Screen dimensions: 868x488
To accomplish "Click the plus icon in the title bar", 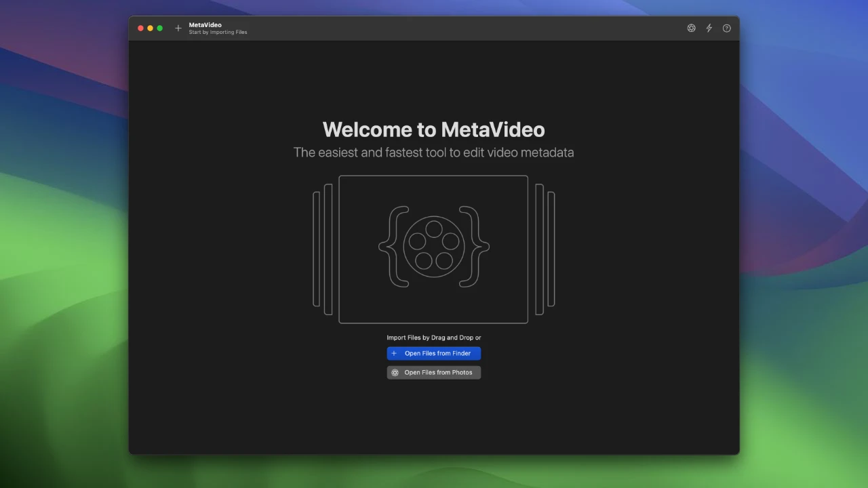I will [178, 28].
